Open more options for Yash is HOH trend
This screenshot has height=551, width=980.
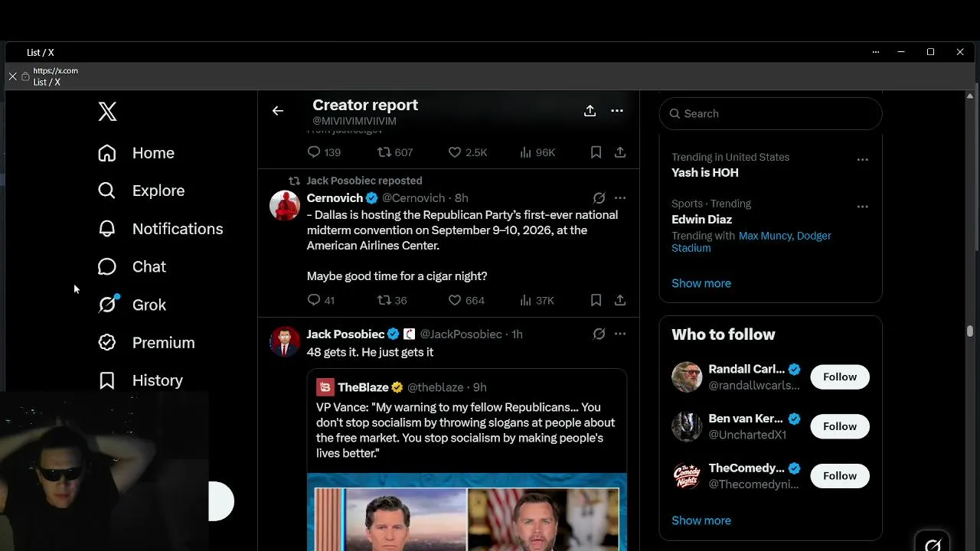click(x=863, y=160)
